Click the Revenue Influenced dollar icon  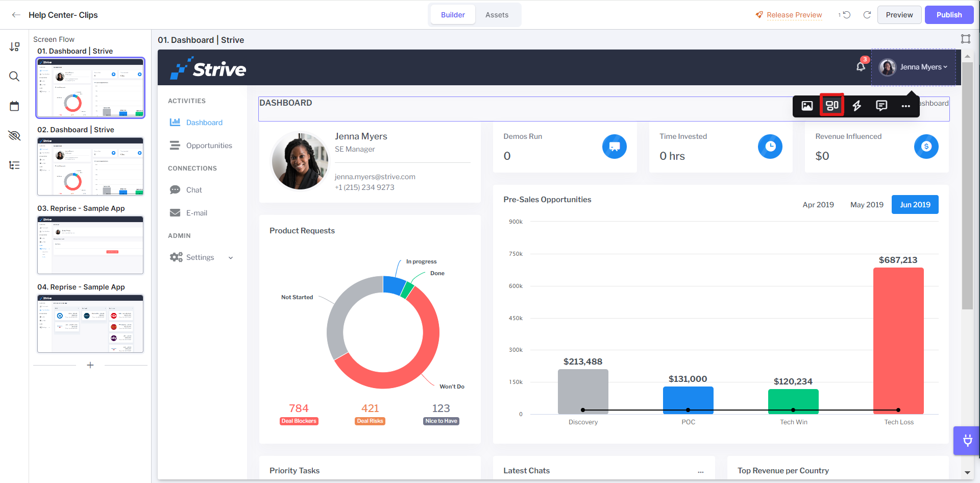[x=926, y=147]
